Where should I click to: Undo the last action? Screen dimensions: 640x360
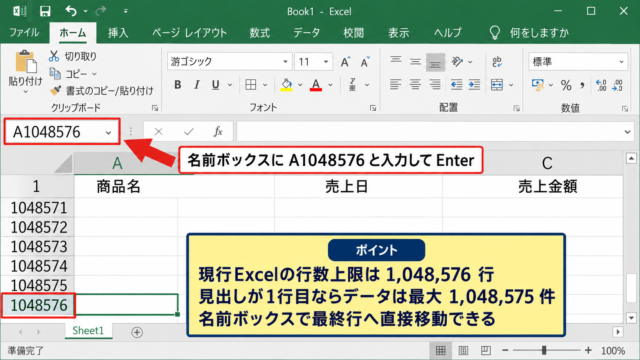coord(71,11)
